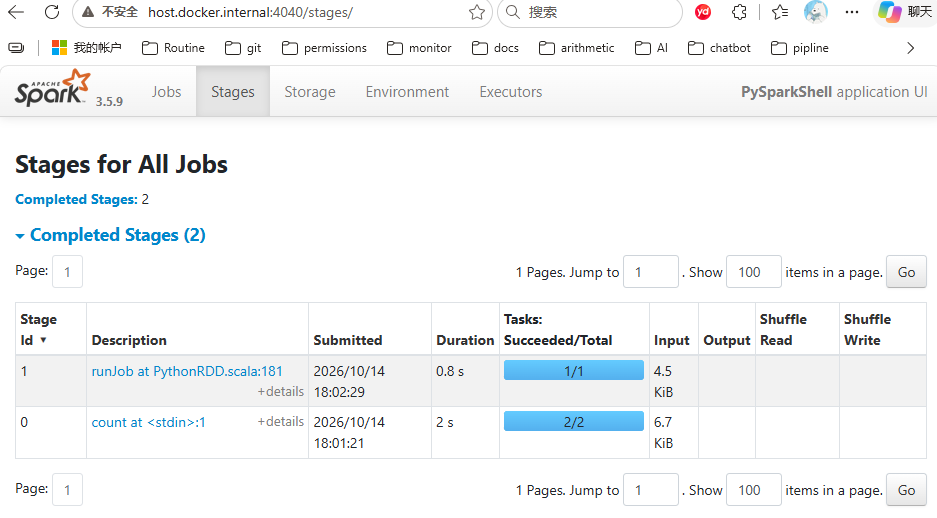
Task: Open the Executors tab
Action: point(510,91)
